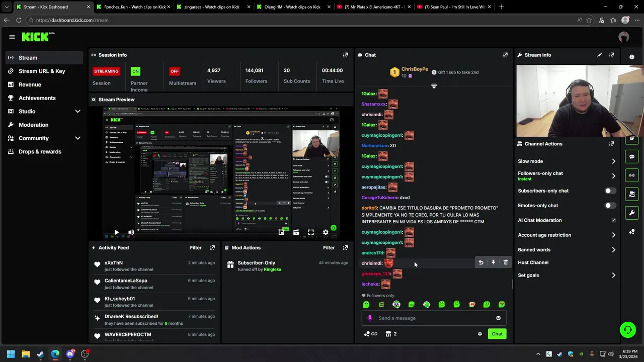Play the stream preview
Screen dimensions: 644x362
point(116,232)
